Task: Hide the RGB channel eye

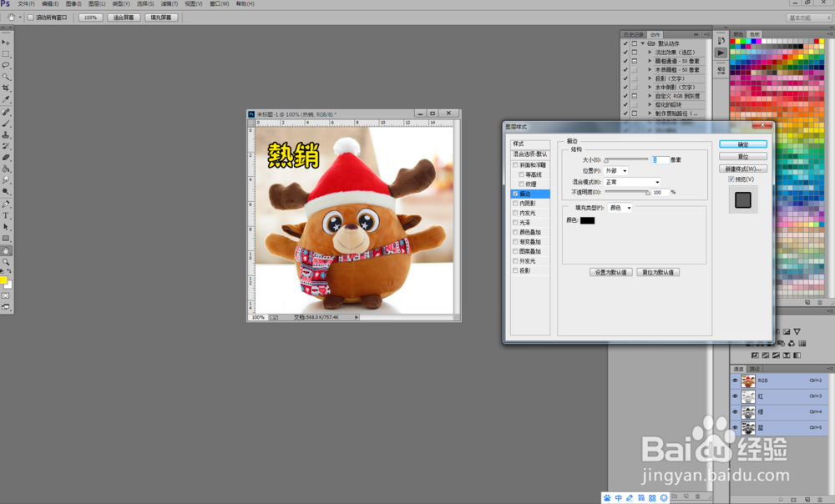Action: click(736, 381)
